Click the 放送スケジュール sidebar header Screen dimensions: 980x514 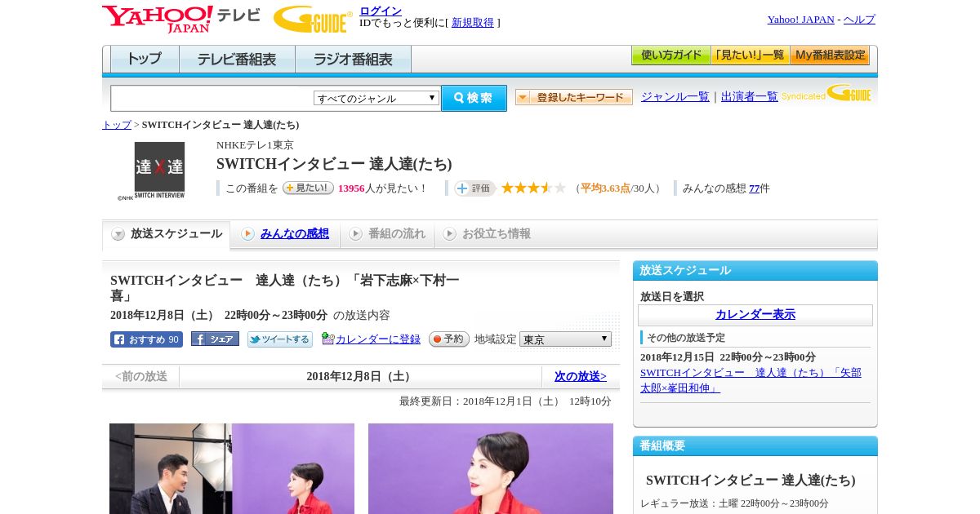[755, 271]
